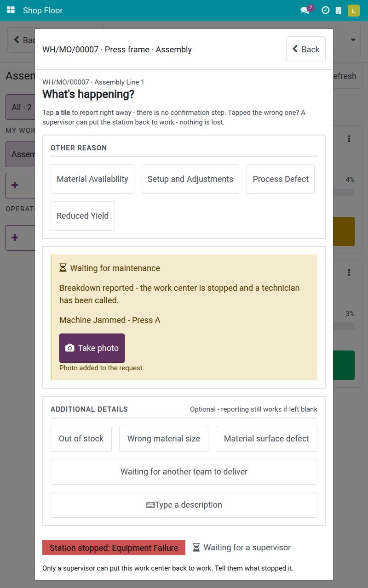Choose Material surface defect detail
368x588 pixels.
pyautogui.click(x=266, y=439)
